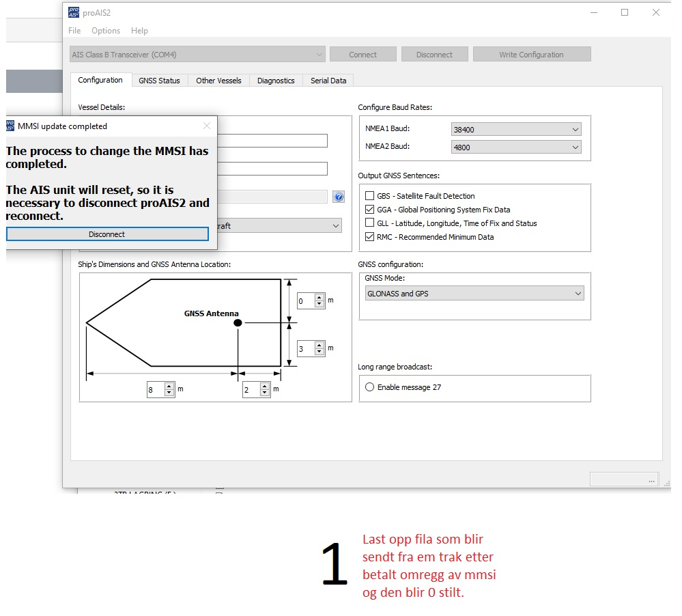This screenshot has height=616, width=682.
Task: Uncheck RMC Recommended Minimum Data
Action: pyautogui.click(x=370, y=237)
